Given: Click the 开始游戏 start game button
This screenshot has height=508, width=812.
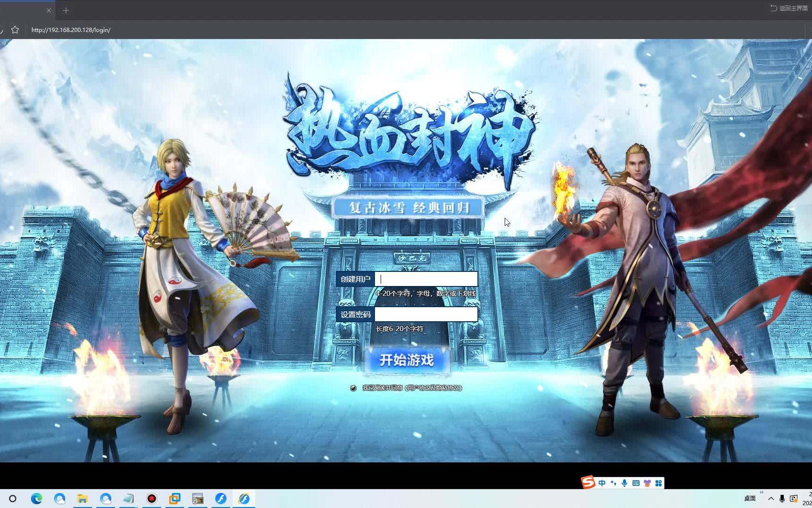Looking at the screenshot, I should click(407, 360).
